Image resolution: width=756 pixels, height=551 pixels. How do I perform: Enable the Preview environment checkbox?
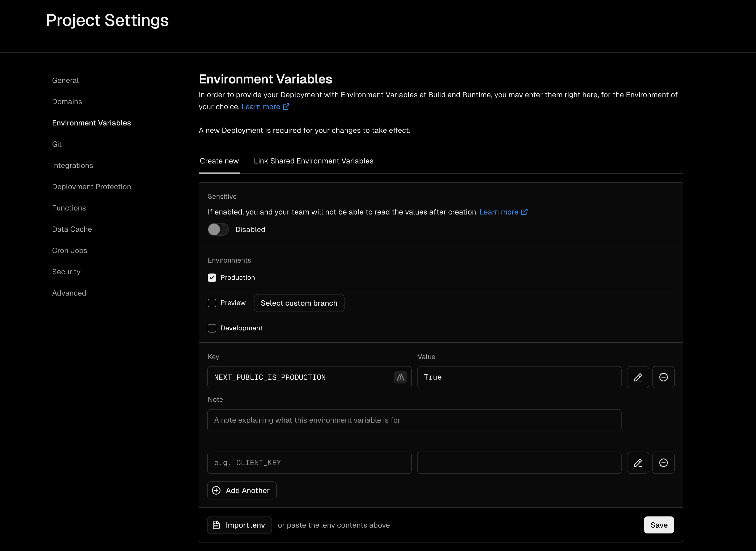click(x=212, y=303)
